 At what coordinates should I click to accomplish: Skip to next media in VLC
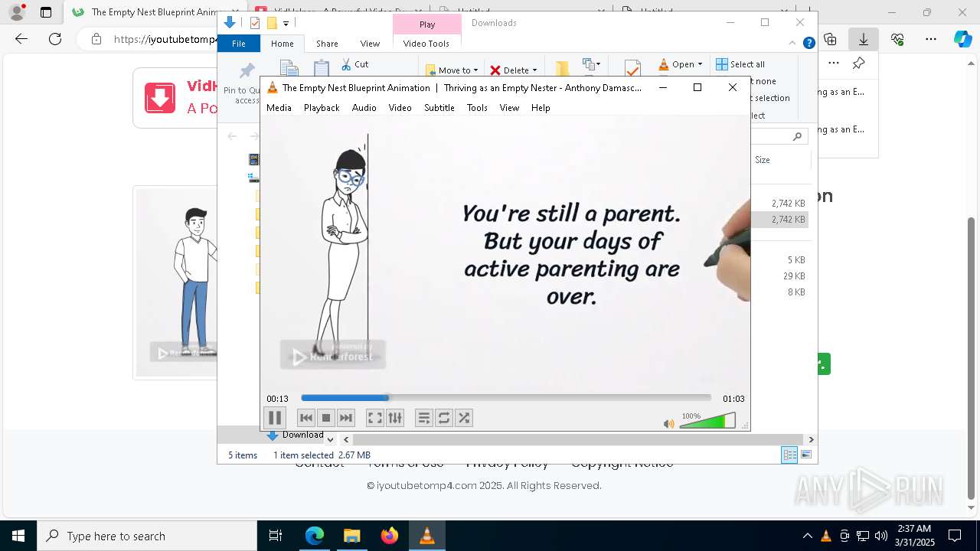[x=346, y=418]
